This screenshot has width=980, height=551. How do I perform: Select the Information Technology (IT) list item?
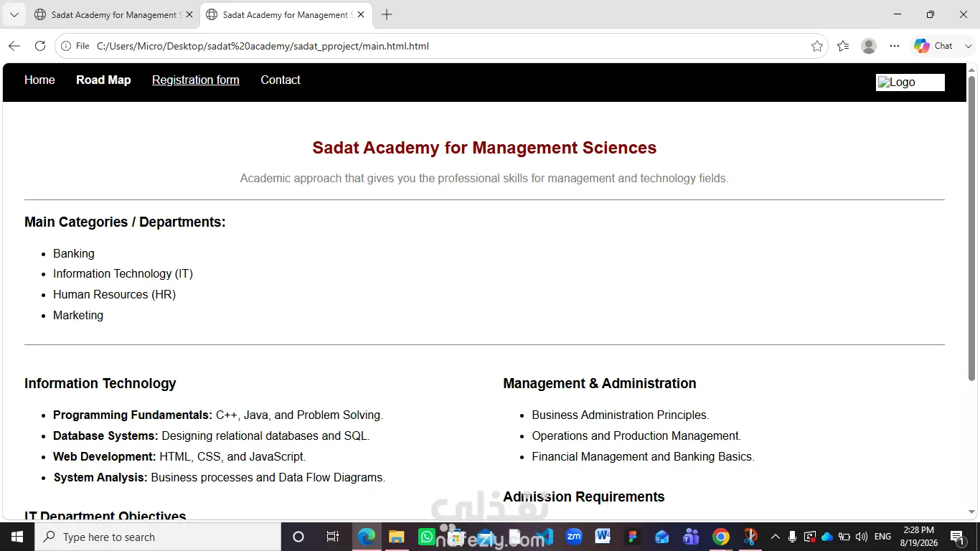(x=123, y=273)
